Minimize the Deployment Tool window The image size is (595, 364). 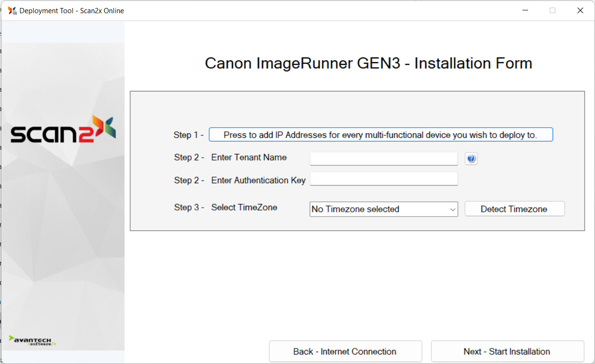pyautogui.click(x=524, y=10)
